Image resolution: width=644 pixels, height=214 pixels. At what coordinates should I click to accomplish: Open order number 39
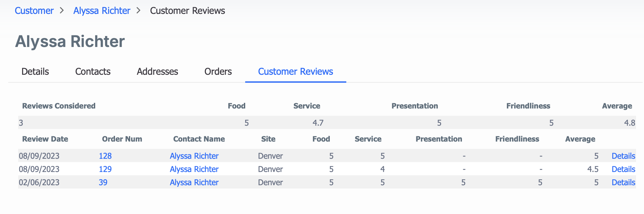click(x=103, y=182)
